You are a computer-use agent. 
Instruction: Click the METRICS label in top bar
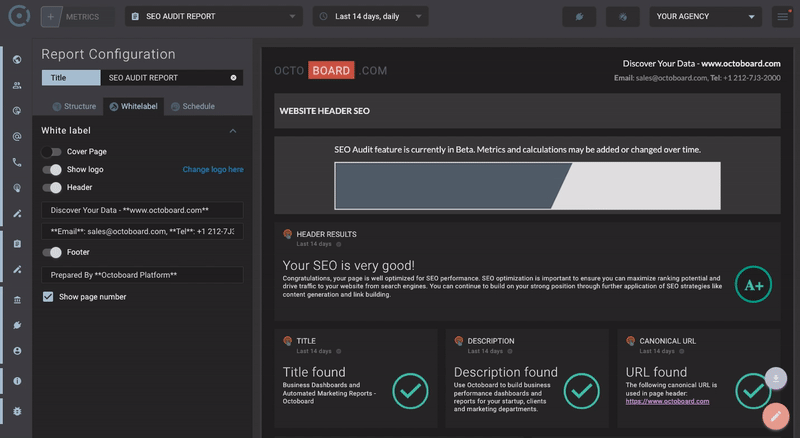pos(82,17)
